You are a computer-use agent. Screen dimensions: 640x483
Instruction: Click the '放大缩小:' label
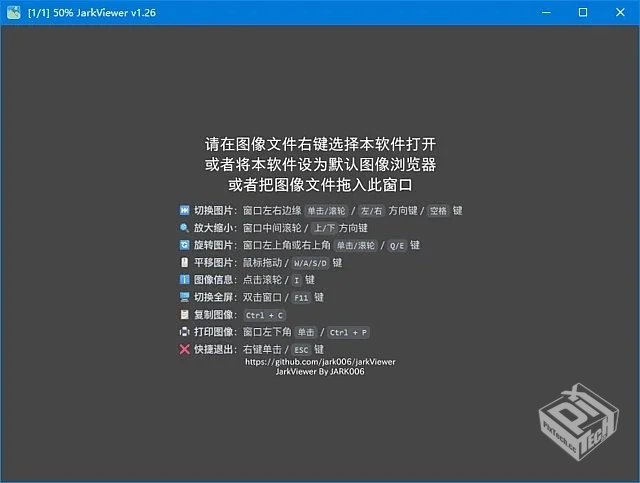tap(215, 228)
